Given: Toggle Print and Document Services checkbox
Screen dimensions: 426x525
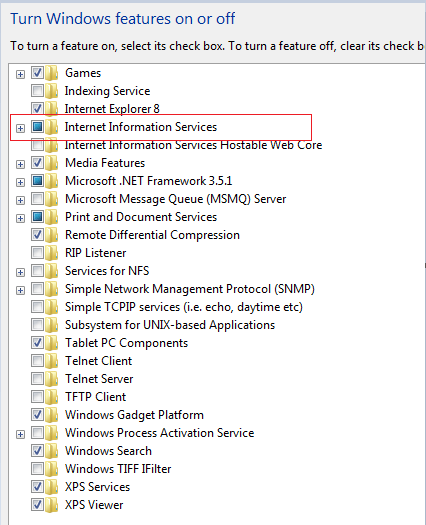Looking at the screenshot, I should point(37,217).
